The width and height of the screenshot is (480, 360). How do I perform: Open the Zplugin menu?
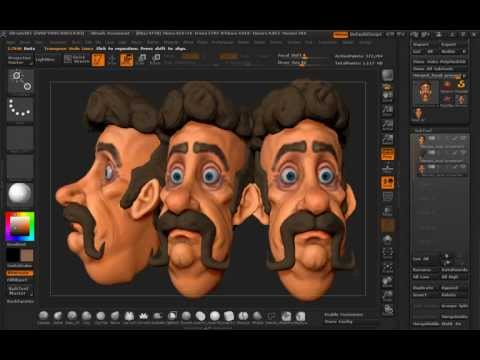(347, 42)
